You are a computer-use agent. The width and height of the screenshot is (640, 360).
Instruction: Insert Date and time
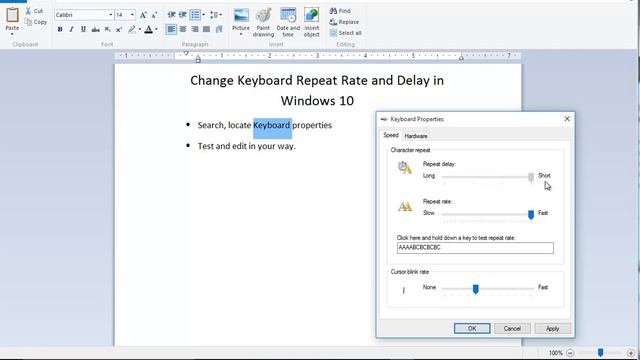point(288,22)
